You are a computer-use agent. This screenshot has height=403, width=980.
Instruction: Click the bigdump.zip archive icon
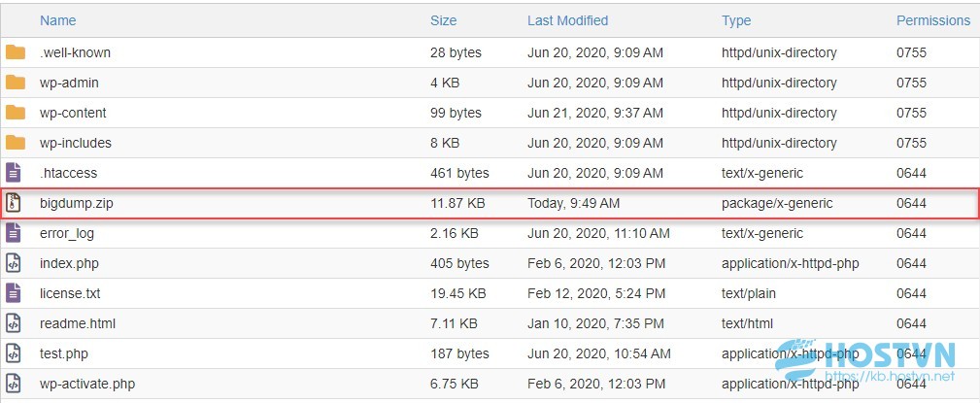tap(14, 203)
